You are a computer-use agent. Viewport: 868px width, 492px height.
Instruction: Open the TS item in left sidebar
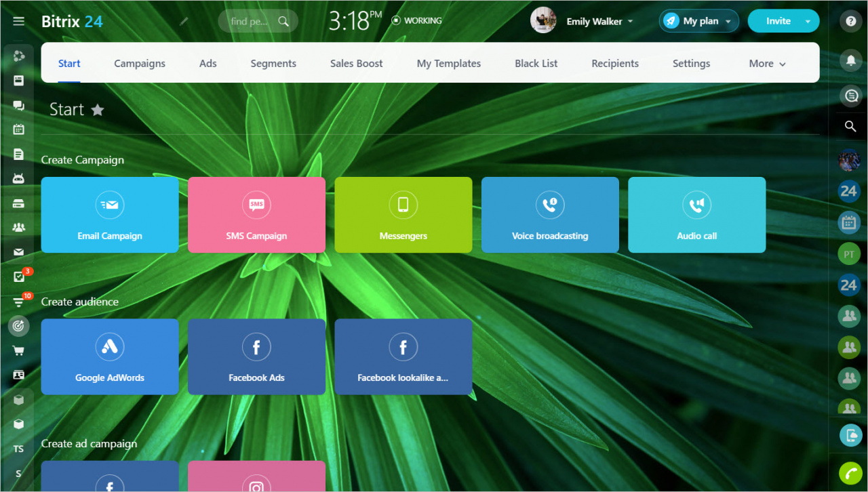point(19,449)
